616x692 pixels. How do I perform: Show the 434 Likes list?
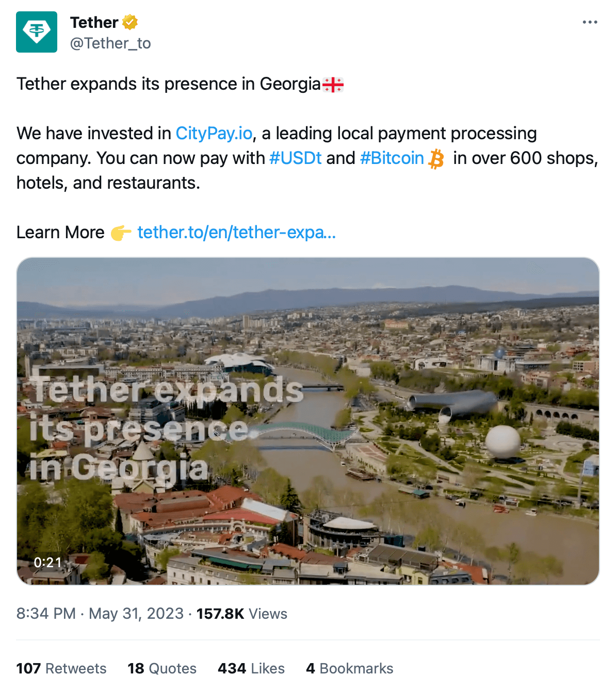pyautogui.click(x=251, y=668)
